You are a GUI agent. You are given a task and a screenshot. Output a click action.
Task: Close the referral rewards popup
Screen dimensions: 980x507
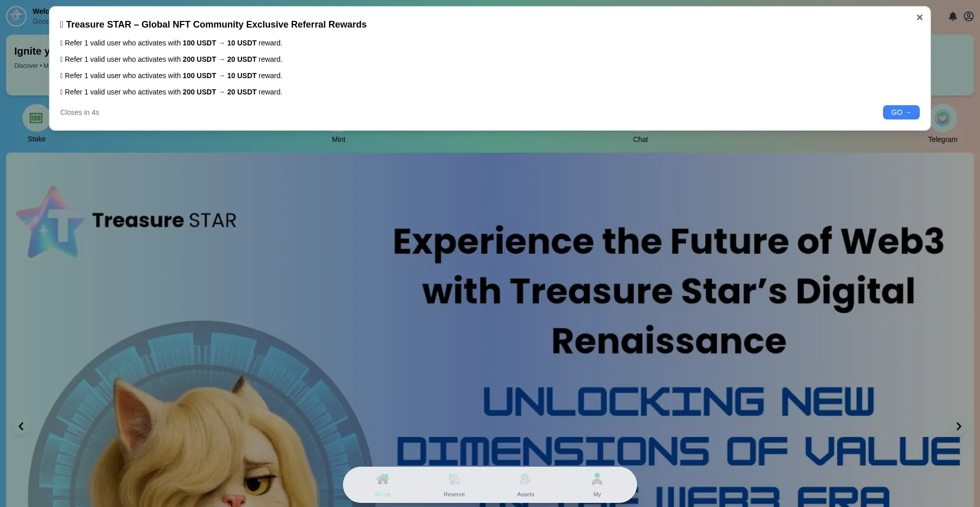pos(919,17)
